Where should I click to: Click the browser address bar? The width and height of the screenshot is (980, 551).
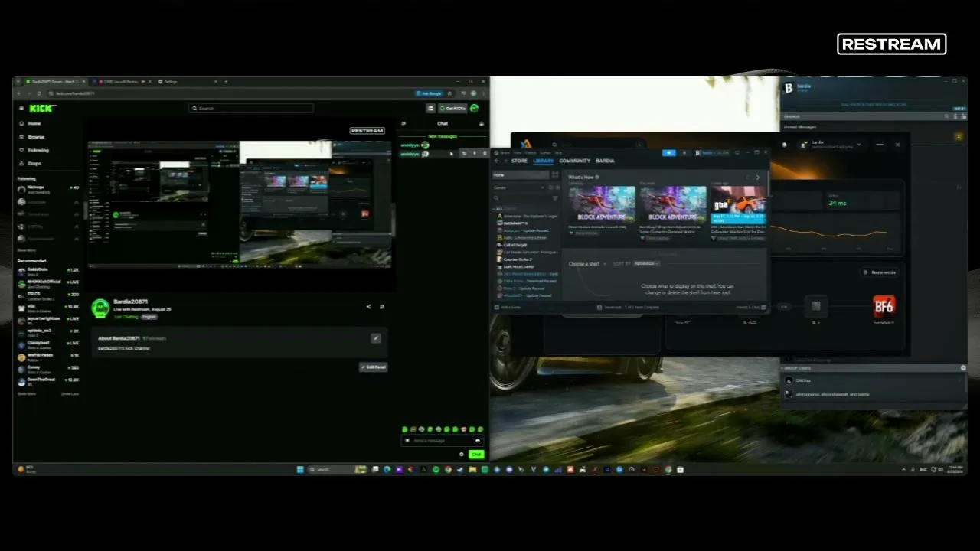[230, 93]
